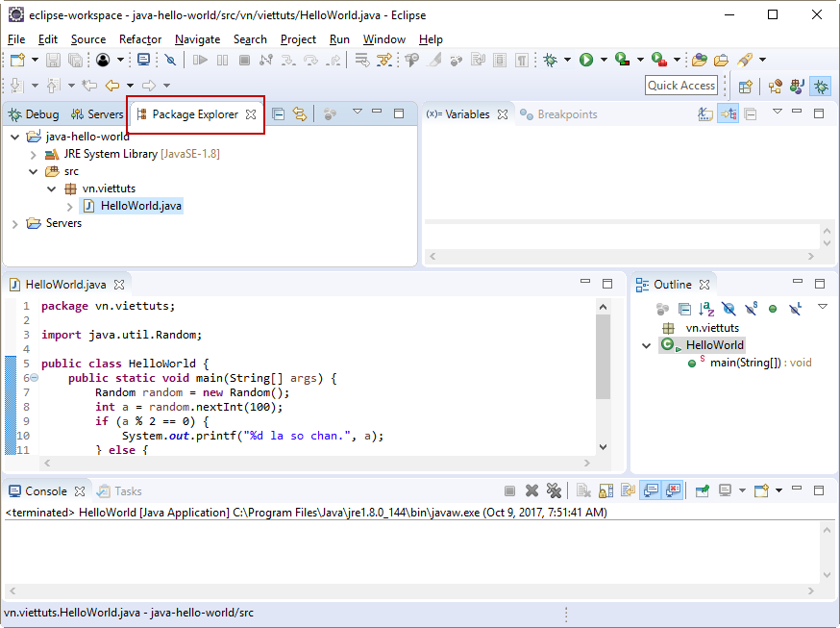Close the HelloWorld.java editor tab
This screenshot has width=840, height=628.
pos(119,285)
